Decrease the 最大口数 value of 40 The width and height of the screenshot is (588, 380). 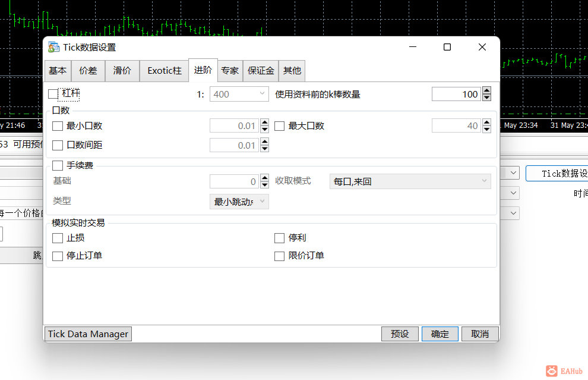point(487,129)
